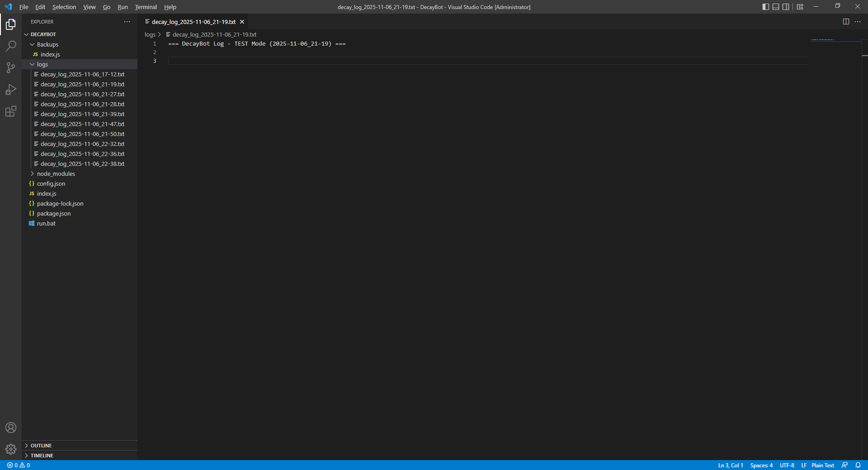
Task: Toggle the primary side bar
Action: 766,7
